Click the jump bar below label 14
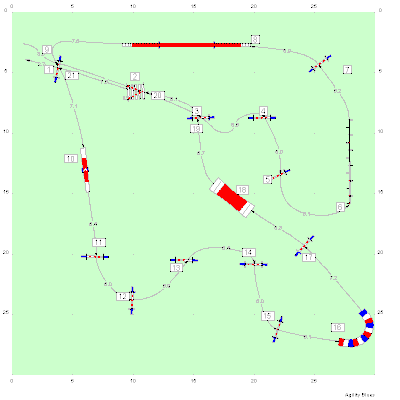The image size is (400, 400). point(254,264)
